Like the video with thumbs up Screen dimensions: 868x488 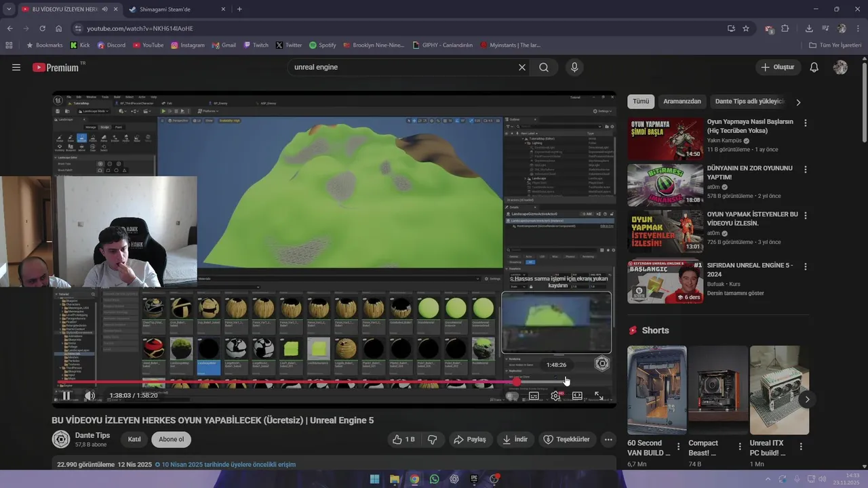pos(403,439)
